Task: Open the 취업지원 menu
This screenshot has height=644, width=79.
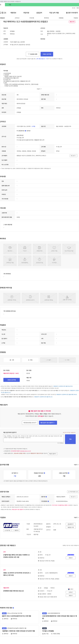Action: pyautogui.click(x=26, y=13)
